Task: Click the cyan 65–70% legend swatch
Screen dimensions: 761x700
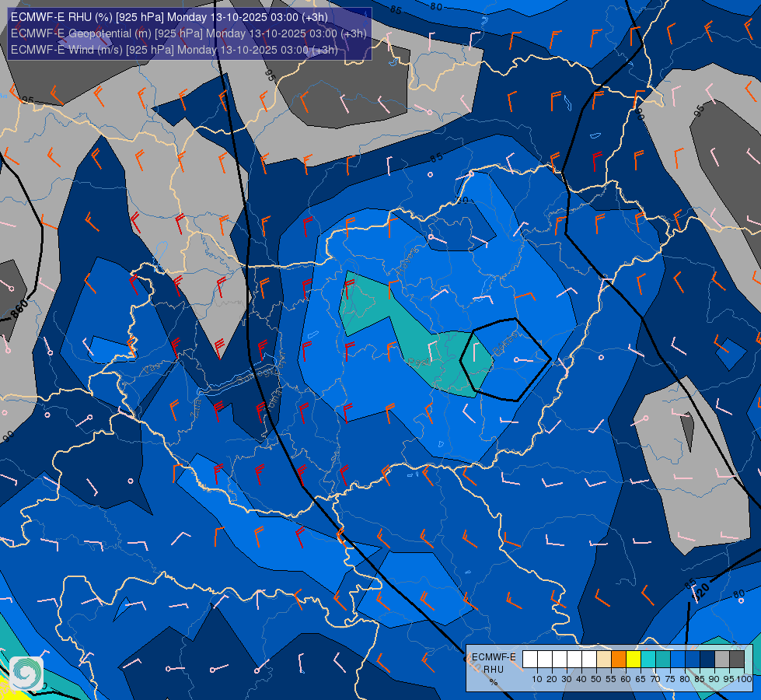Action: pos(648,660)
